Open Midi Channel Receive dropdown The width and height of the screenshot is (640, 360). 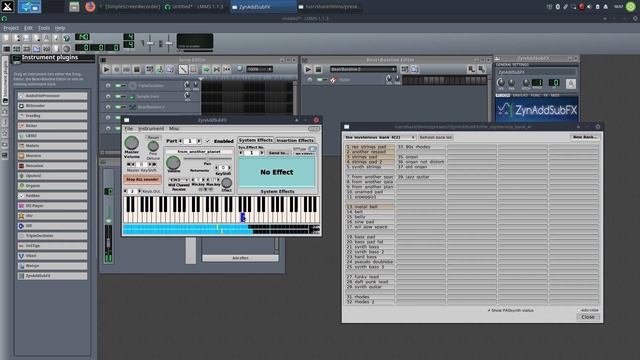(178, 180)
